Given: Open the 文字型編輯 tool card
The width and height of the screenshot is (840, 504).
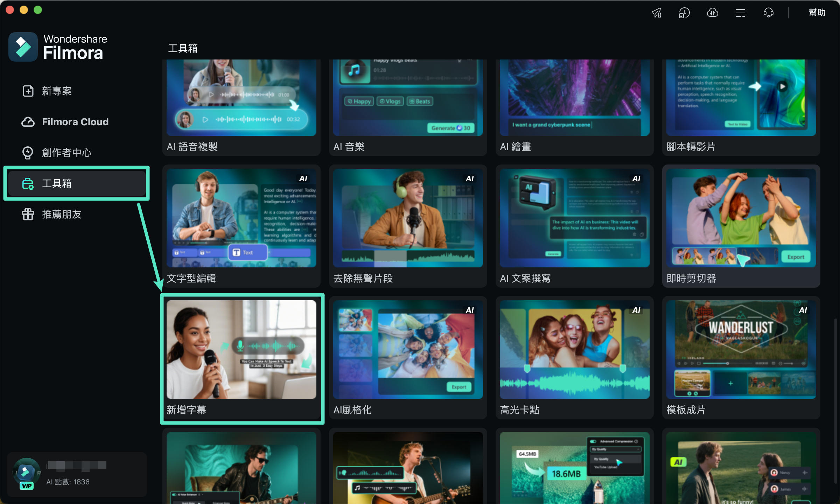Looking at the screenshot, I should pyautogui.click(x=241, y=226).
